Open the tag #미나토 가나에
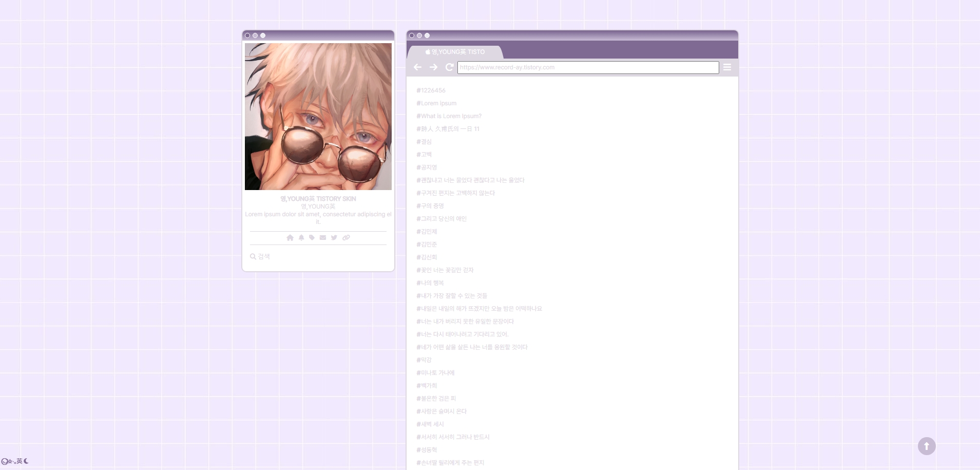This screenshot has width=980, height=470. coord(435,373)
